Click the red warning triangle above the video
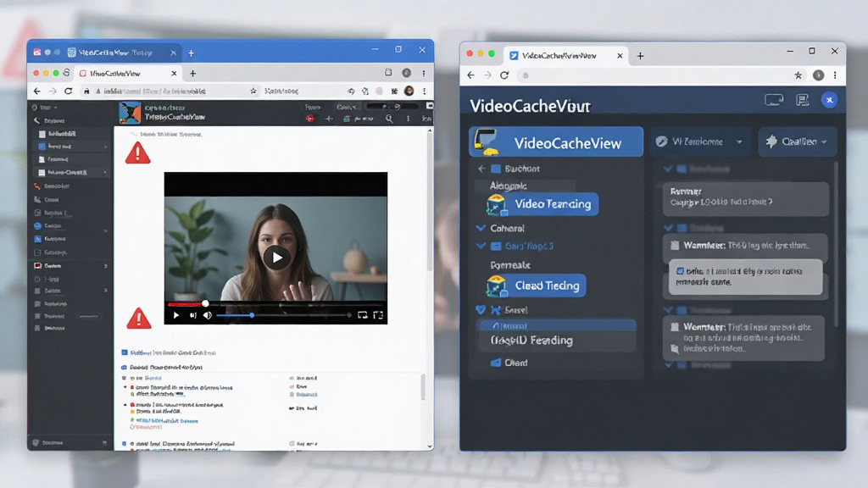868x488 pixels. click(x=138, y=153)
